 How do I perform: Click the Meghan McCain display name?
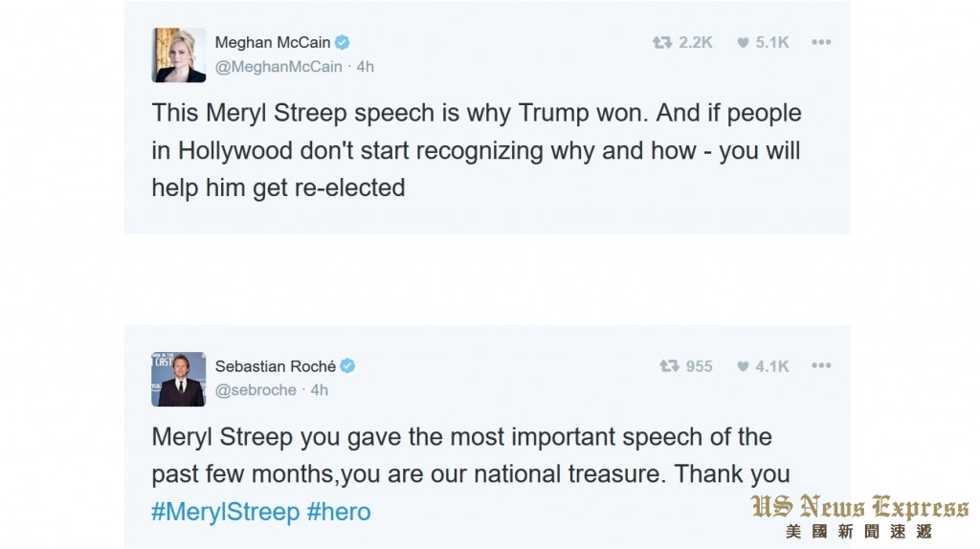click(272, 42)
